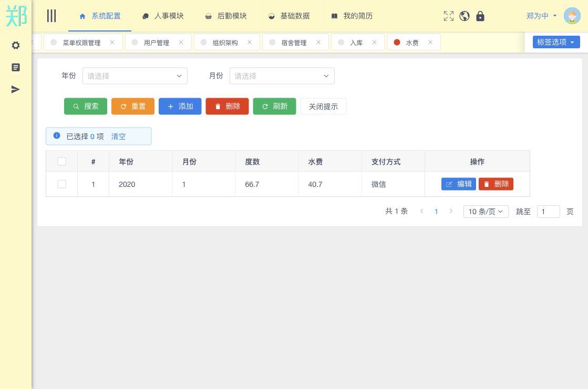The height and width of the screenshot is (389, 588).
Task: Open language selector globe icon
Action: point(464,16)
